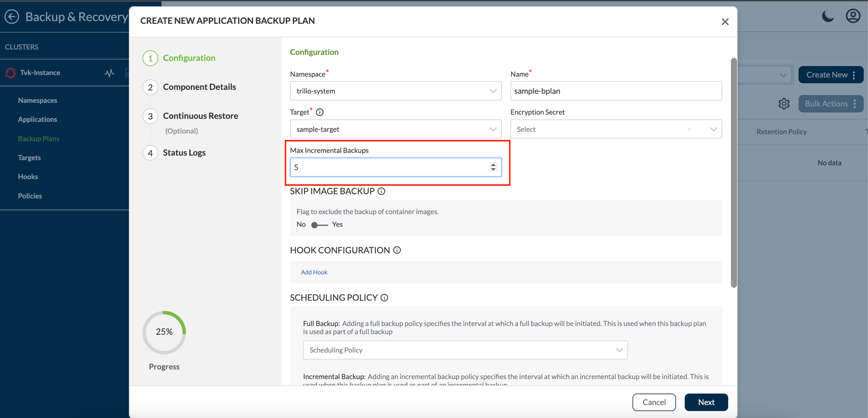
Task: Increment Max Incremental Backups stepper arrows
Action: [493, 165]
